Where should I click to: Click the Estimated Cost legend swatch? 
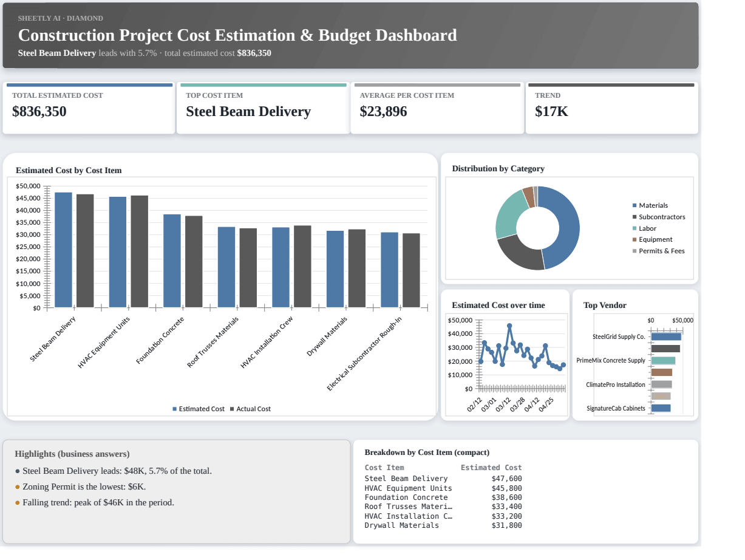175,409
